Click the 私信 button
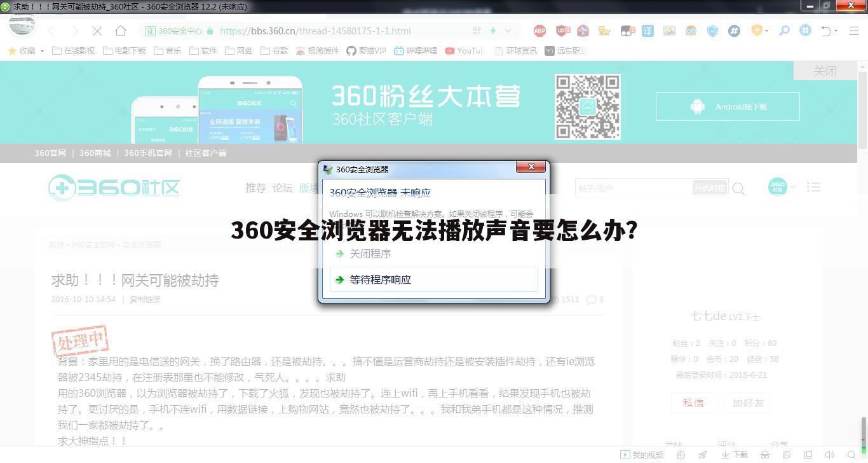 tap(693, 403)
